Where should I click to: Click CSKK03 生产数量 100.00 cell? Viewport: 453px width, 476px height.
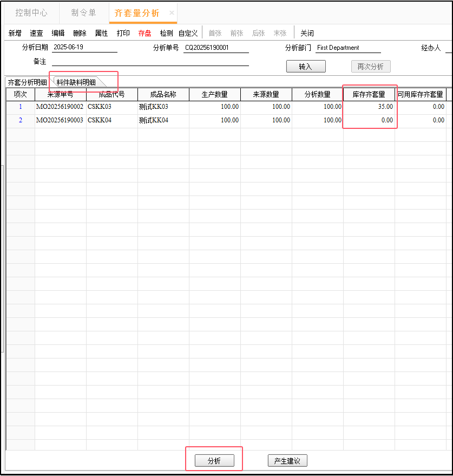click(214, 107)
